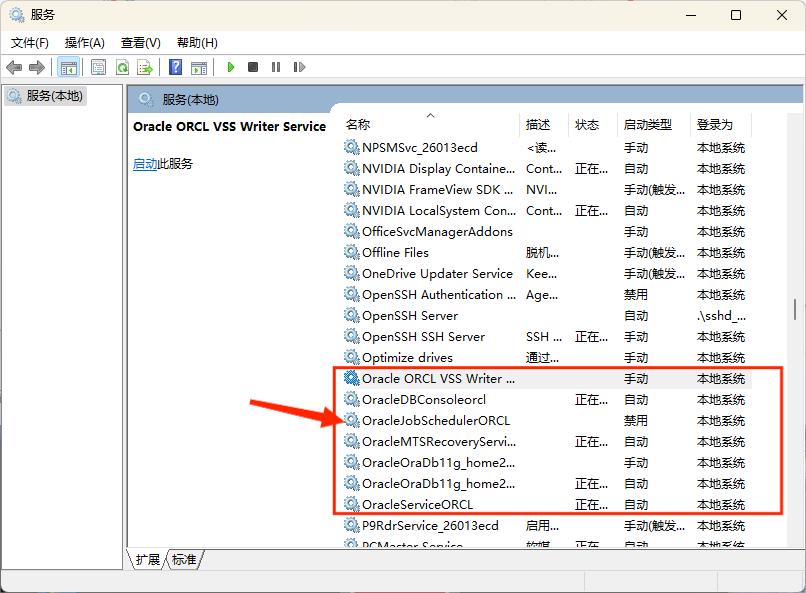Select the OpenSSH SSH Server service
806x593 pixels.
pyautogui.click(x=547, y=337)
